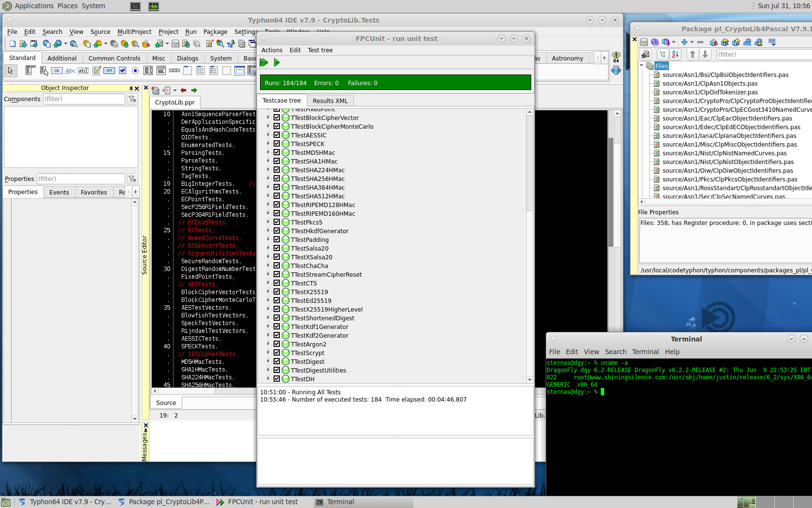Switch to Typhon64 IDE taskbar button
This screenshot has height=508, width=812.
(x=65, y=502)
